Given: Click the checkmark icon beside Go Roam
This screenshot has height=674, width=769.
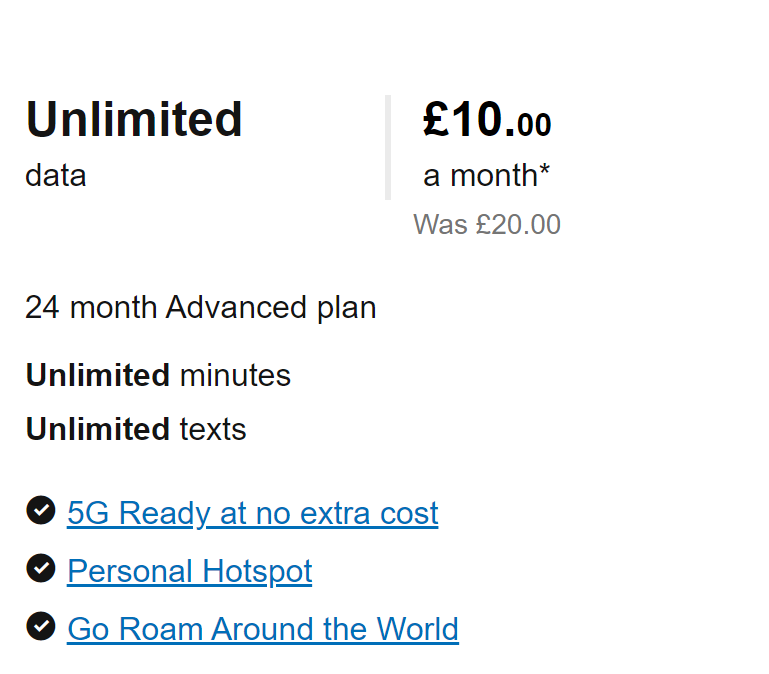Looking at the screenshot, I should tap(41, 626).
